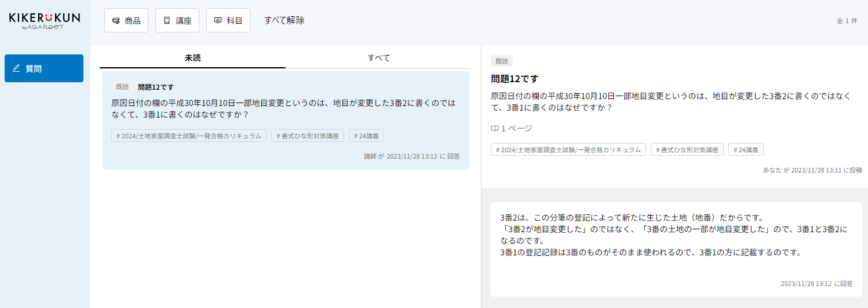Click the 書式ひな形対策講座 tag in the detail panel
The image size is (868, 308).
[687, 149]
